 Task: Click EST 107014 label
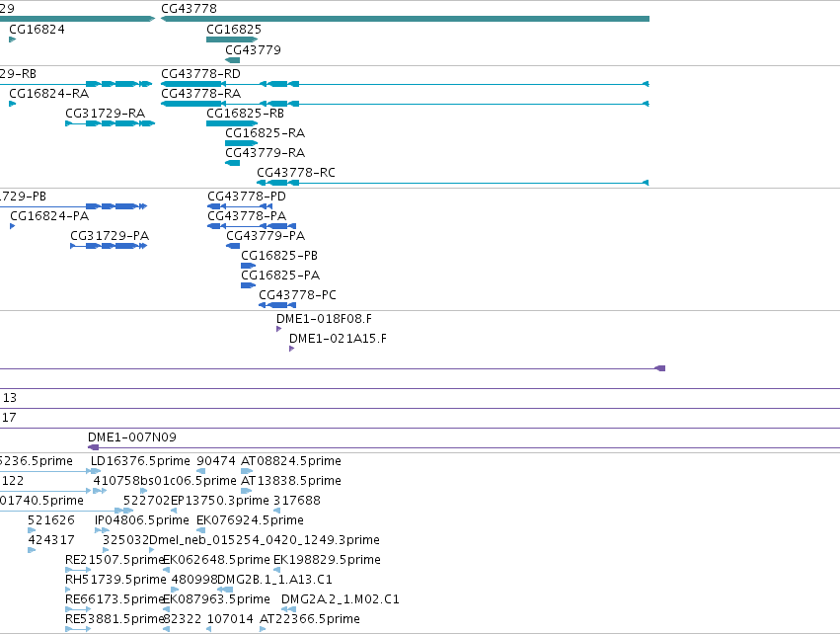point(230,619)
